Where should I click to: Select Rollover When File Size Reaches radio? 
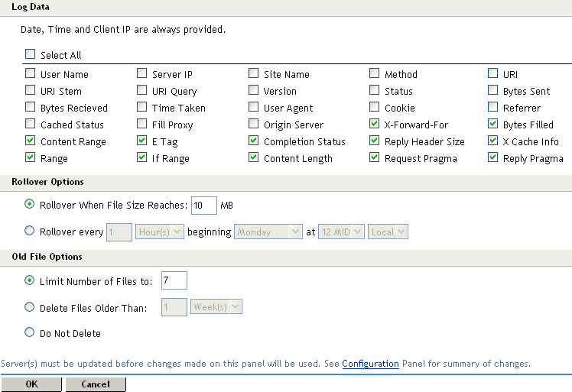[x=30, y=204]
